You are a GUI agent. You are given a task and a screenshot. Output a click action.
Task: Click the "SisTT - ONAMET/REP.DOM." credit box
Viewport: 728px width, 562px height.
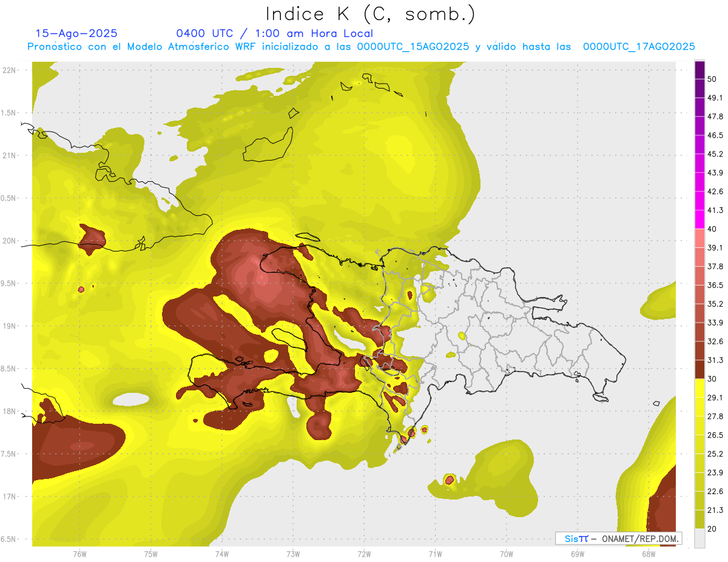[618, 538]
